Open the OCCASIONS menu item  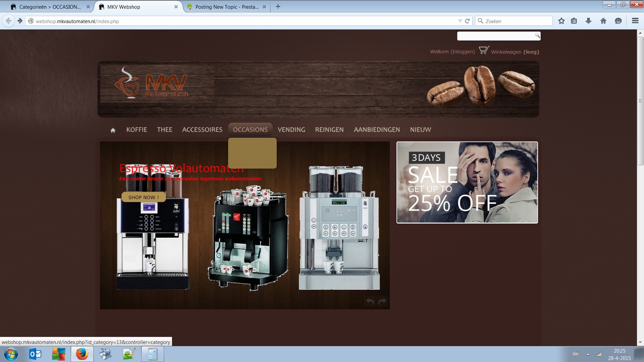pos(250,130)
